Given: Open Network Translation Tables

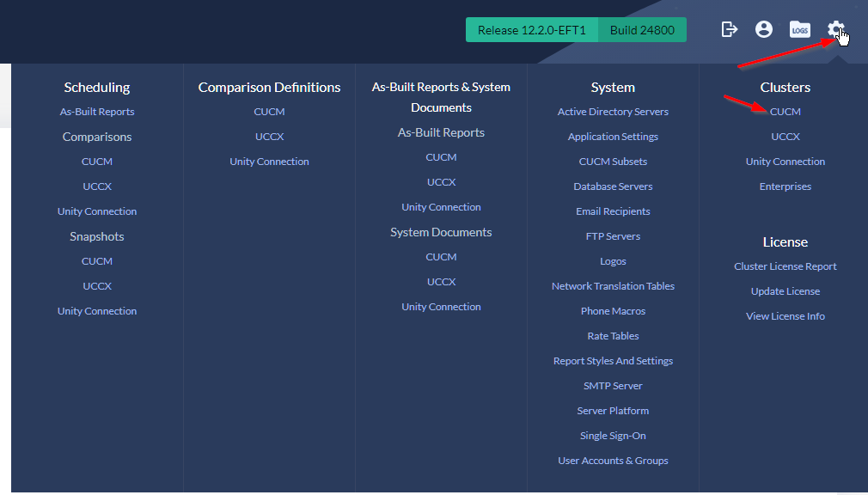Looking at the screenshot, I should coord(613,285).
